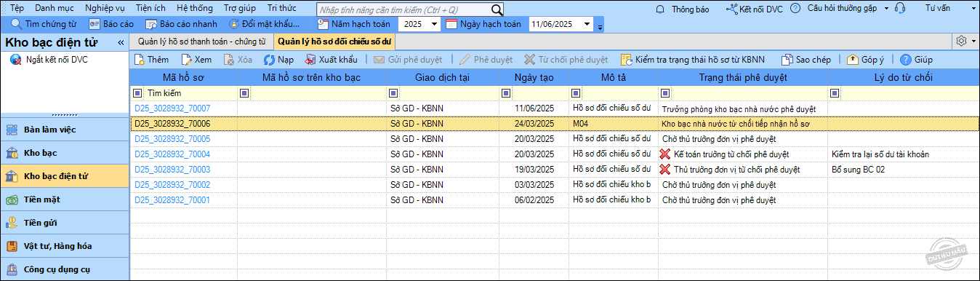Open Bàn làm việc in left navigation
Viewport: 980px width, 281px height.
coord(65,130)
